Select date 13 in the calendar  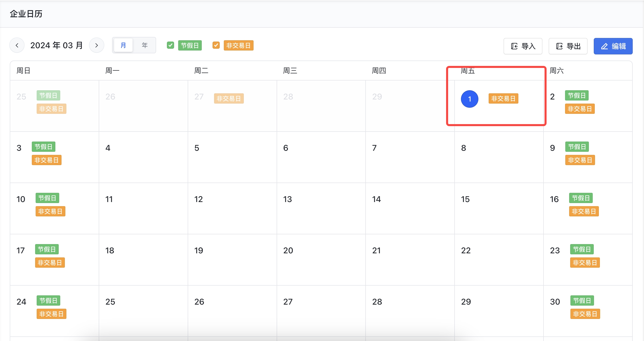tap(287, 199)
